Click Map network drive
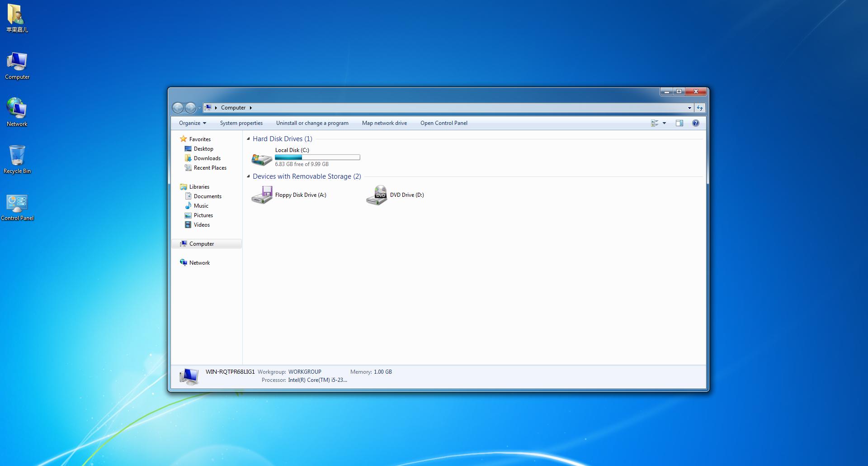Viewport: 868px width, 466px height. (384, 123)
